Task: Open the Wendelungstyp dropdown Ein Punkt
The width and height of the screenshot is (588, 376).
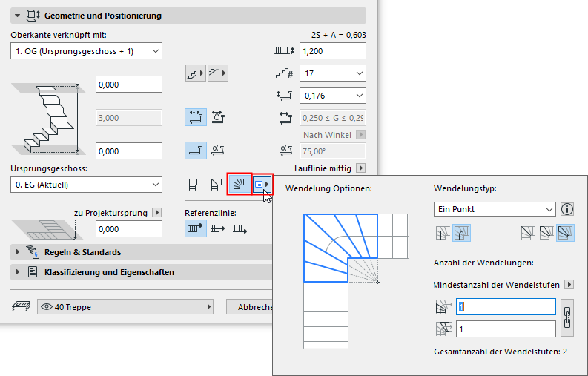Action: click(495, 209)
